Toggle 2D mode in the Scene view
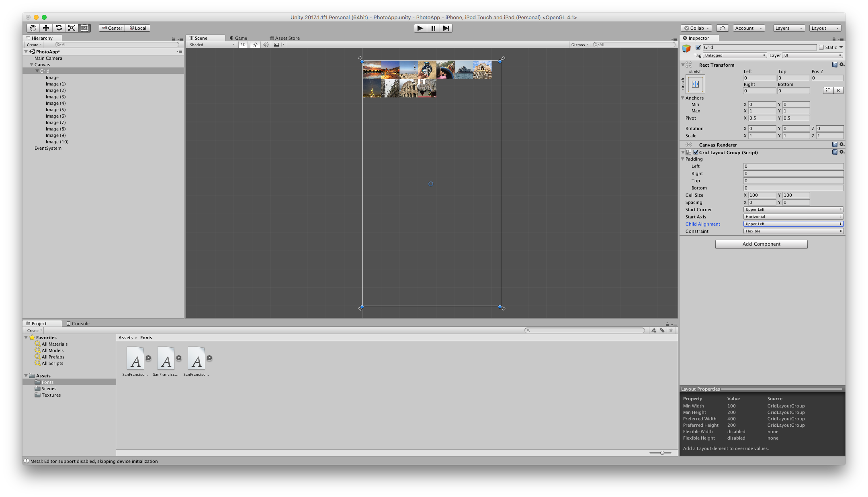 pos(243,45)
